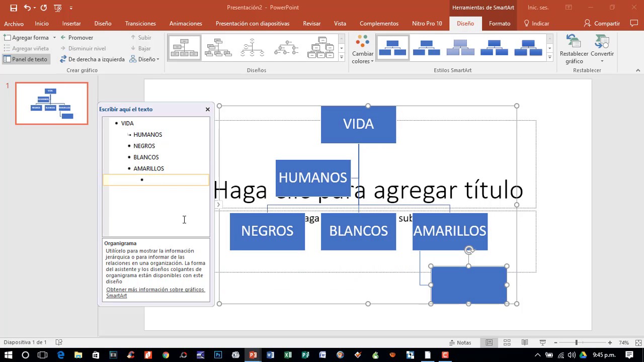The image size is (644, 362).
Task: Click the Restablecer gráfico icon
Action: [x=574, y=48]
